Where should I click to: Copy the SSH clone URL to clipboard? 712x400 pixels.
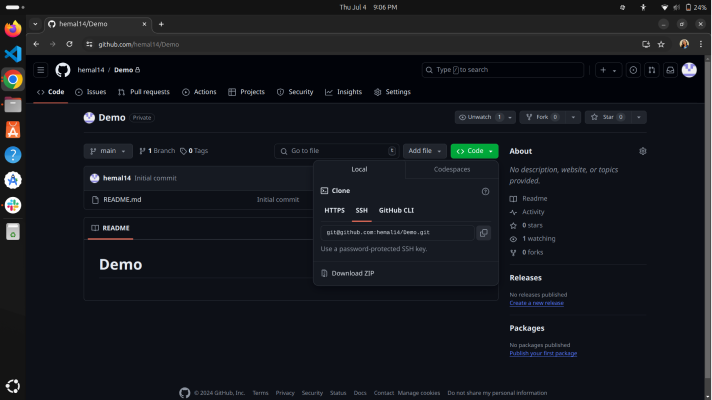tap(484, 233)
